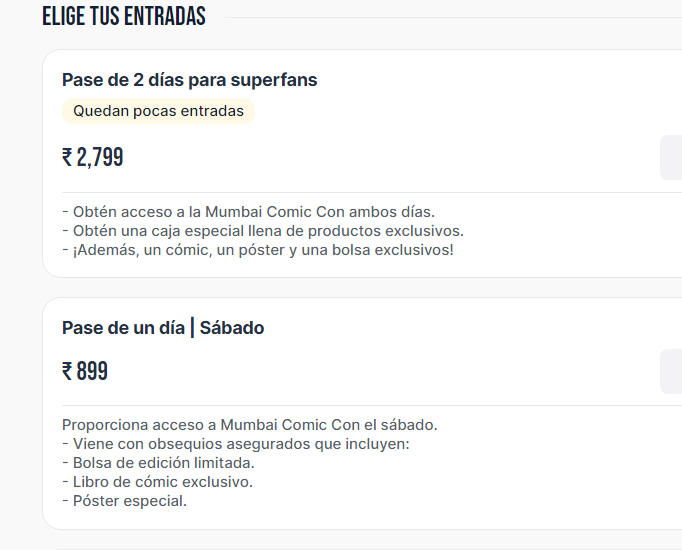Click the "Póster especial" item

coord(124,501)
